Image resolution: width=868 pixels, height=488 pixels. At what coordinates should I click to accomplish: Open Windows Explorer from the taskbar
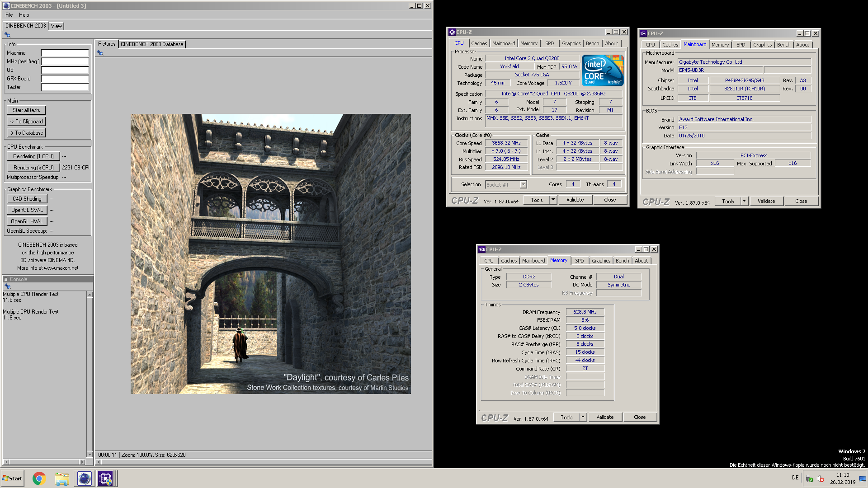62,479
